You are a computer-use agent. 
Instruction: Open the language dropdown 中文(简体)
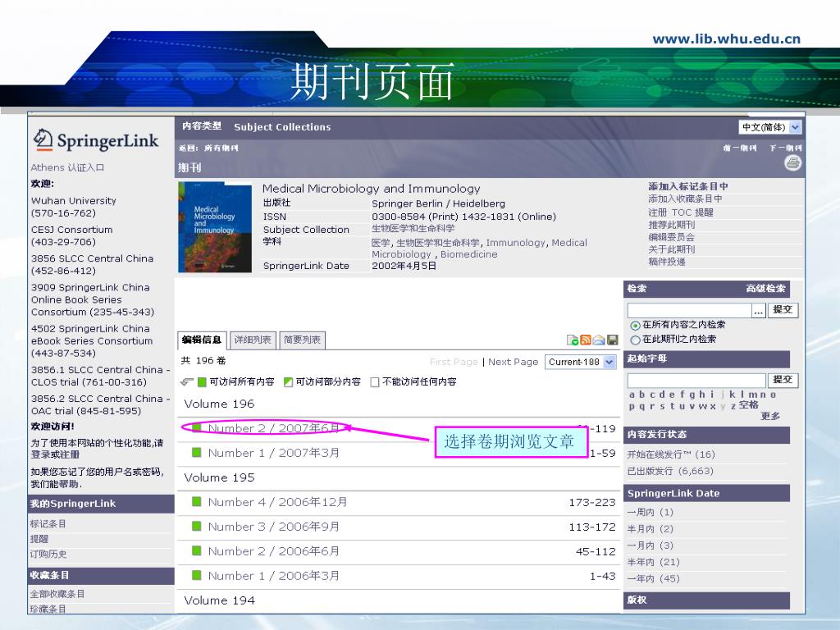(x=769, y=127)
